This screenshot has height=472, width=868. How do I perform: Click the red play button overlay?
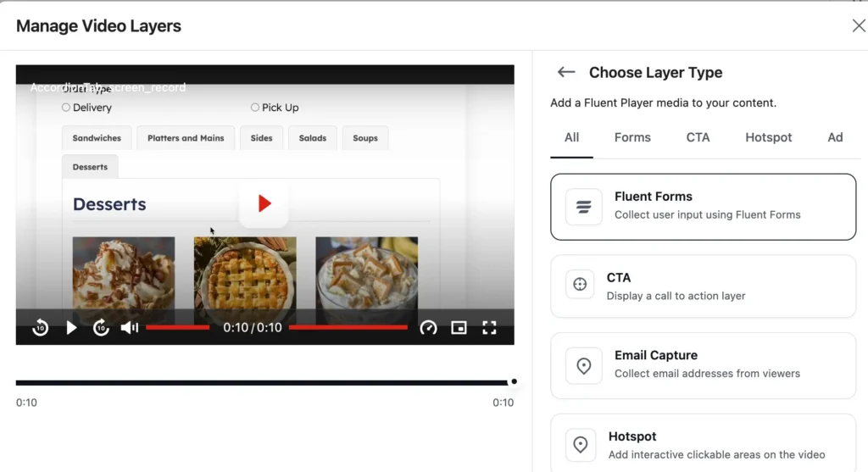[264, 203]
